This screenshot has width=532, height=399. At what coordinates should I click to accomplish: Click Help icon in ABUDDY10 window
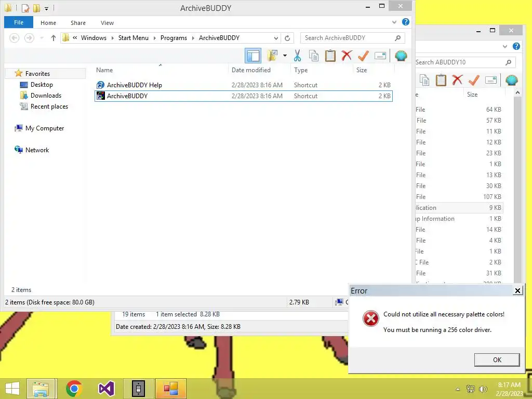(x=516, y=46)
